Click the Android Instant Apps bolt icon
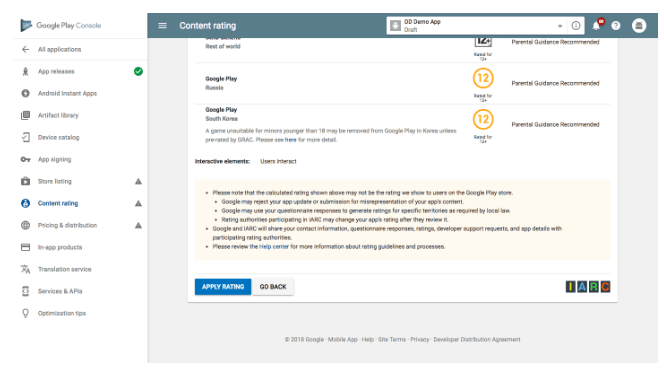 click(25, 94)
